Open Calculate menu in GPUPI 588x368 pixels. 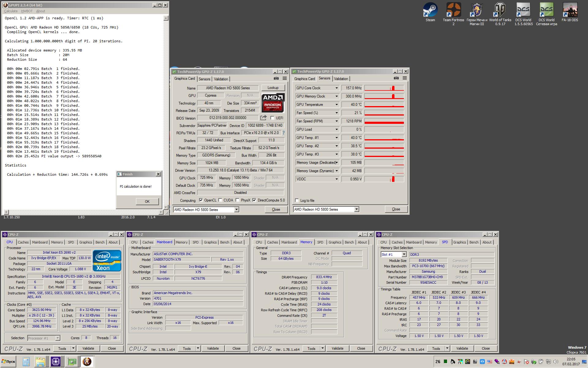11,11
